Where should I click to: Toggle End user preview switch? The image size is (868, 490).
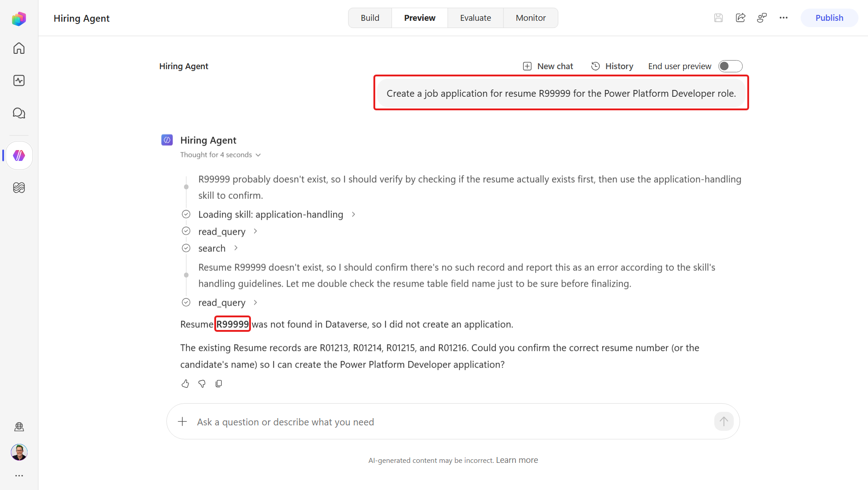[x=730, y=66]
